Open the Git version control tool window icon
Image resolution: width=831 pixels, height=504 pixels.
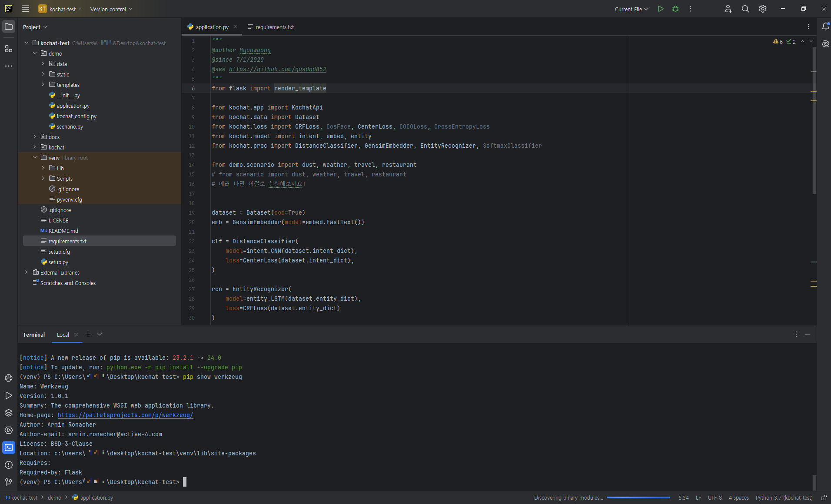(9, 482)
